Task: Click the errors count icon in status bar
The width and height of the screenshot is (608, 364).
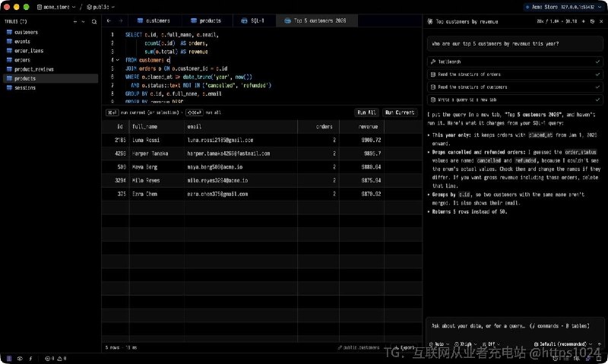Action: pyautogui.click(x=49, y=359)
